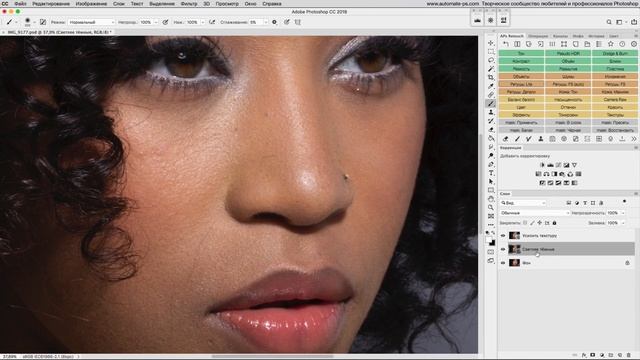640x360 pixels.
Task: Open layer blend mode 'Обычные' dropdown
Action: (535, 213)
